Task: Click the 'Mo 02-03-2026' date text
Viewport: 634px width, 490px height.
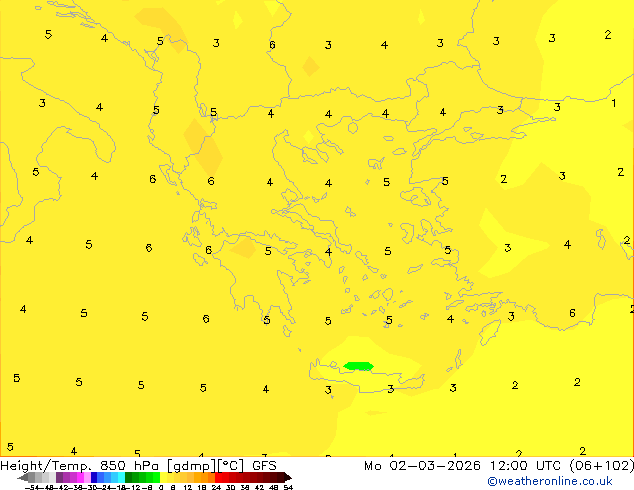Action: pos(422,466)
